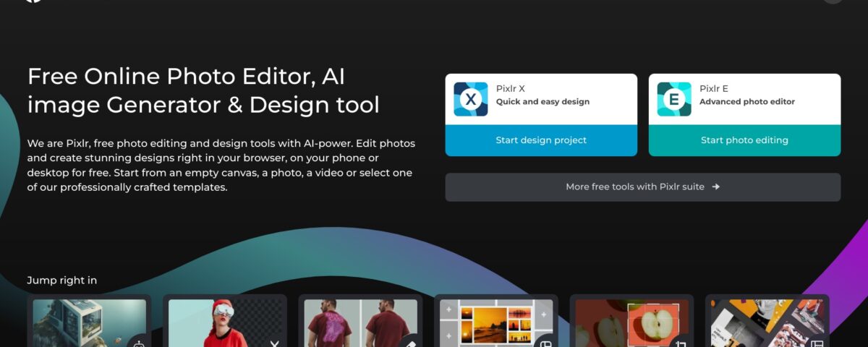The image size is (868, 347).
Task: Click the robot icon on the cube house thumbnail
Action: point(140,343)
